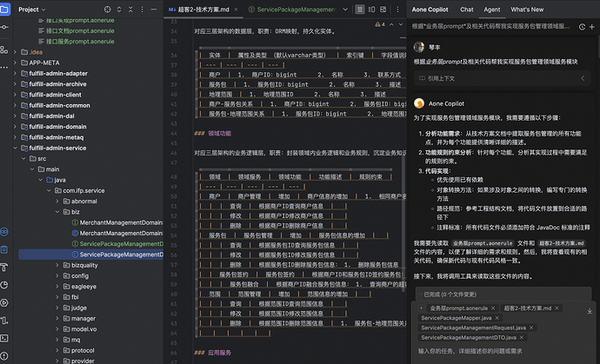Start new conversation with plus icon in Copilot

(592, 27)
